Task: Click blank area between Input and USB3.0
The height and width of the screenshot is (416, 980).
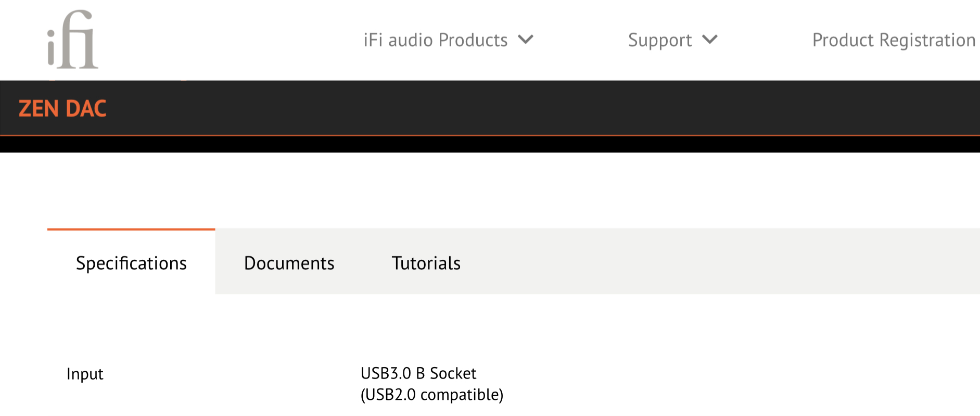Action: click(232, 374)
